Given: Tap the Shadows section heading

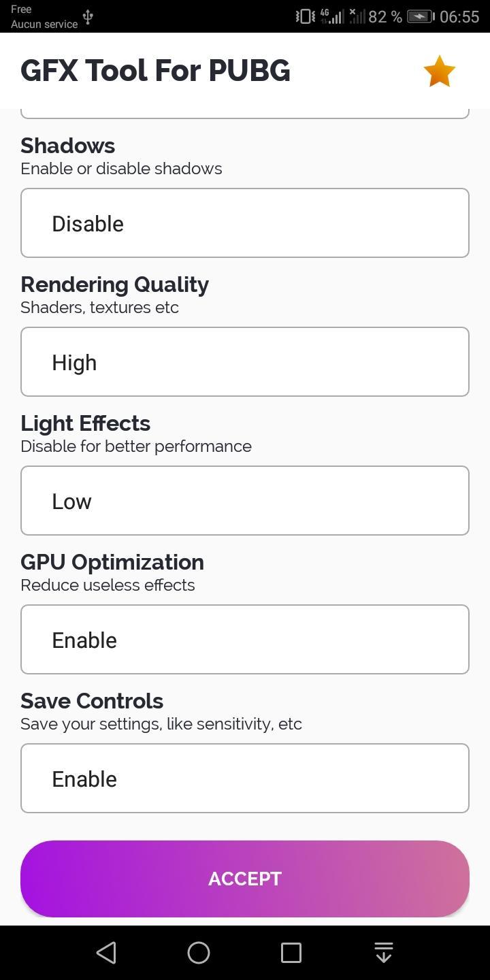Looking at the screenshot, I should [68, 146].
